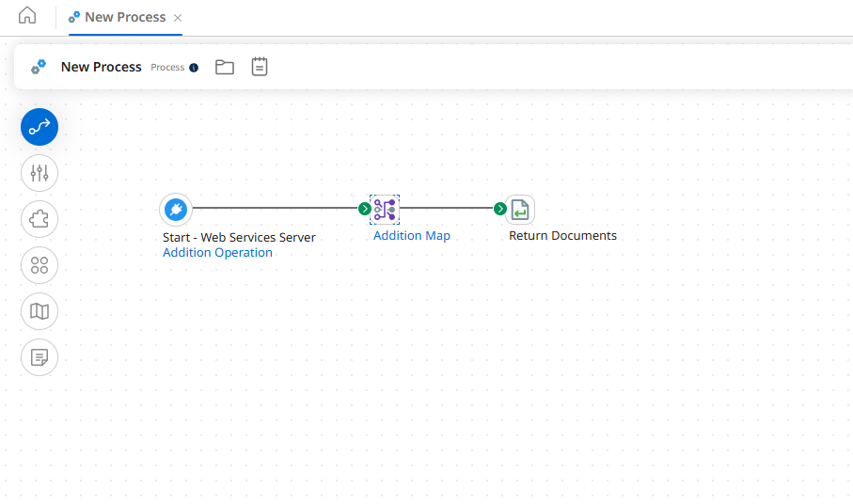Image resolution: width=853 pixels, height=504 pixels.
Task: Open the Addition Operation link
Action: pos(217,253)
